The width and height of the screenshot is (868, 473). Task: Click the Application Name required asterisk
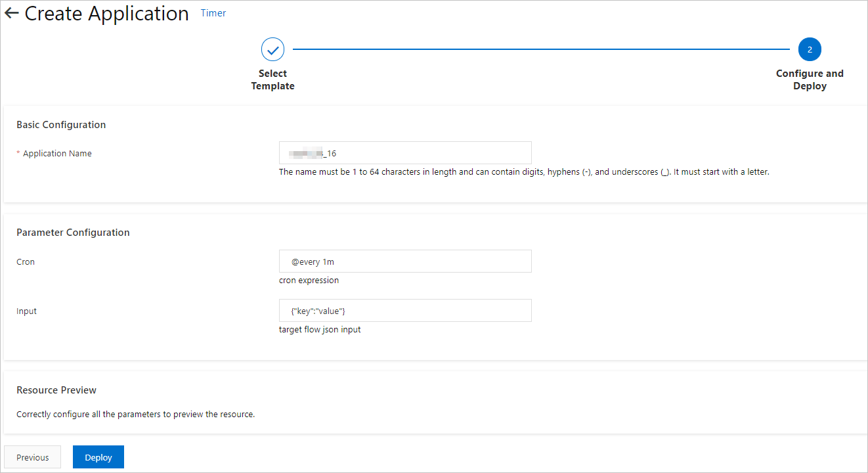point(18,153)
